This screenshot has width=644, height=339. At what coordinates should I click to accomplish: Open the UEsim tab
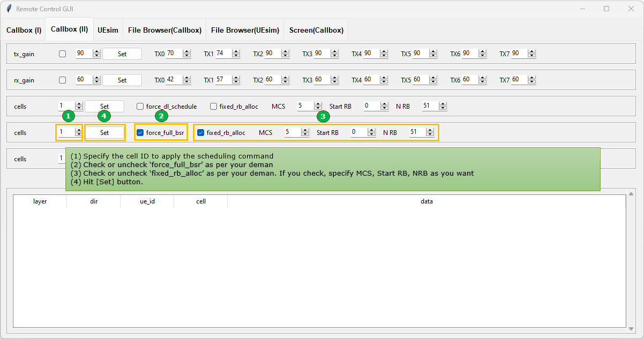(x=108, y=30)
